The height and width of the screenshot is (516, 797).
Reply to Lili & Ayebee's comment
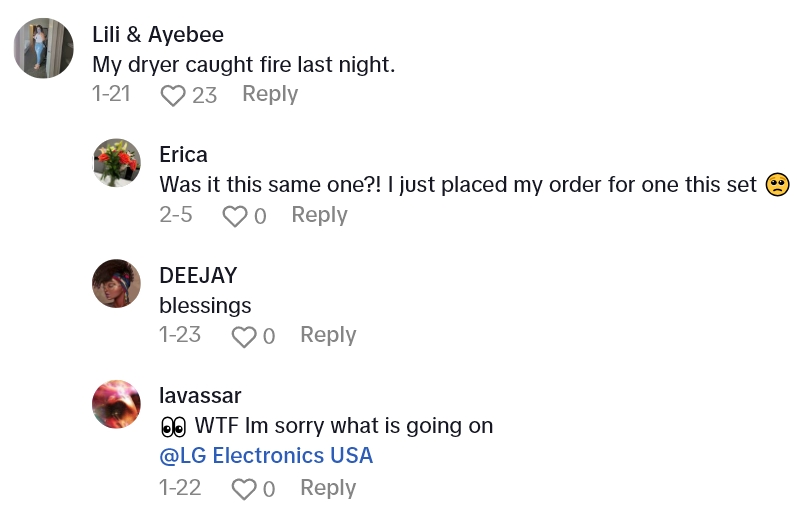click(x=270, y=94)
